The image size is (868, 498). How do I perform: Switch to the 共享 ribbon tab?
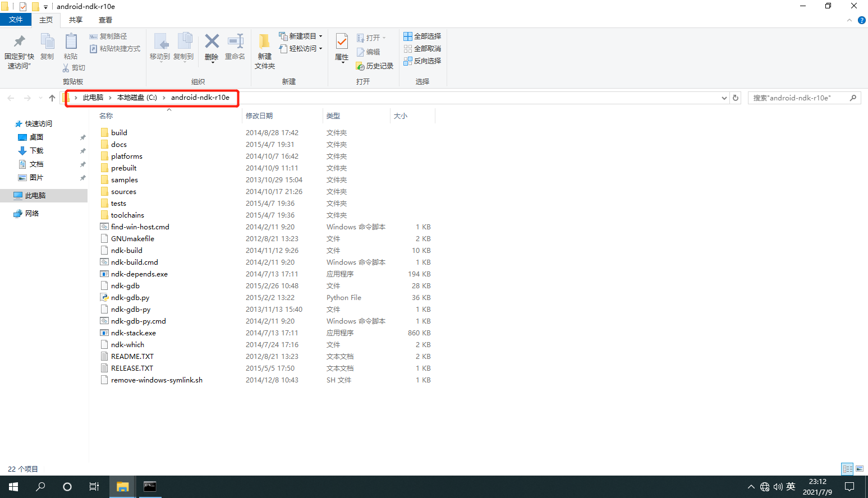point(76,20)
